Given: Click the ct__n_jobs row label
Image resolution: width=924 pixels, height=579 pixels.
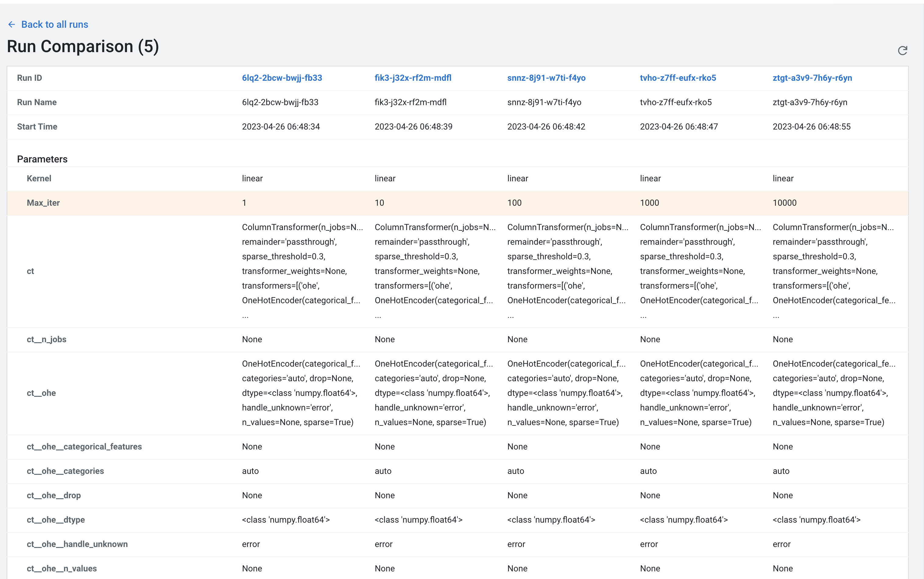Looking at the screenshot, I should [46, 339].
